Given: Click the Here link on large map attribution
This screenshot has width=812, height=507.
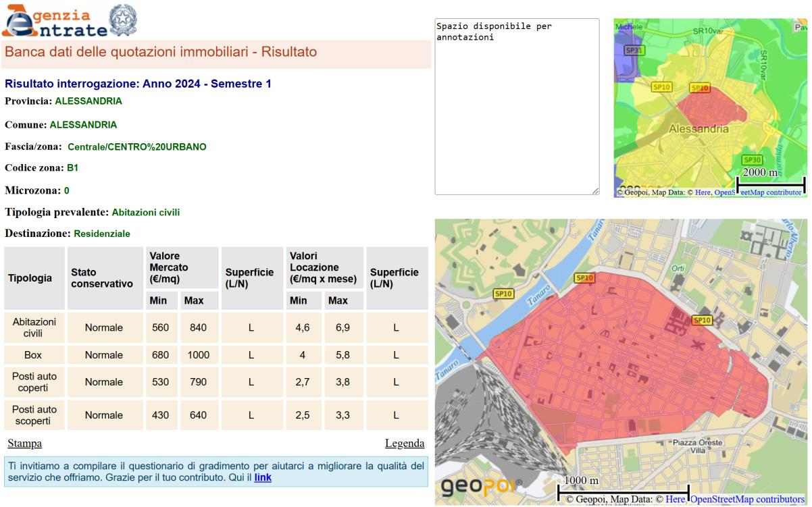Looking at the screenshot, I should (x=675, y=500).
